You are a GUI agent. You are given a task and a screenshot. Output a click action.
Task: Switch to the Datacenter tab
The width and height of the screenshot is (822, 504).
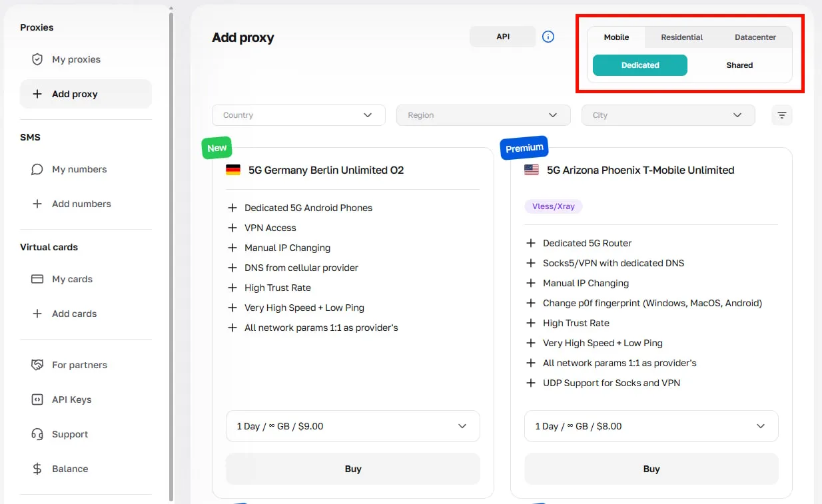coord(755,37)
